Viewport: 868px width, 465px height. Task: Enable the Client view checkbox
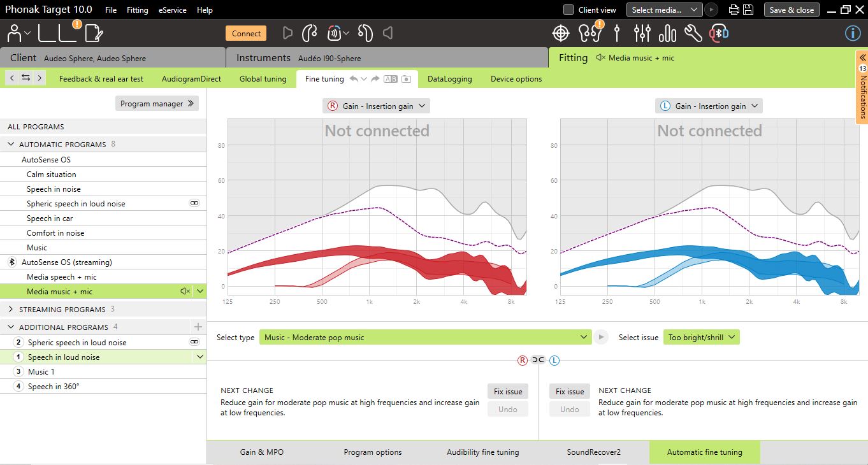[x=568, y=10]
